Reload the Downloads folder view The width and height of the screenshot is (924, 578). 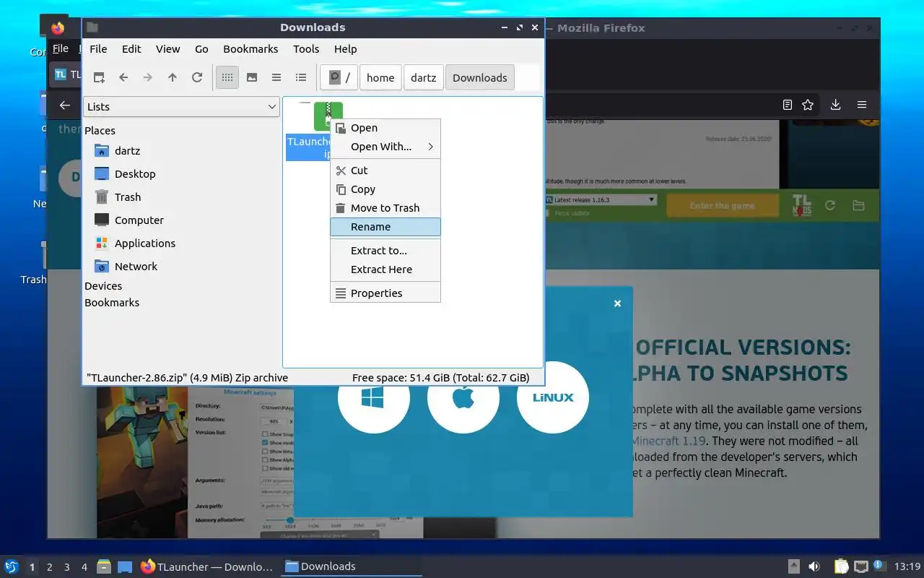[x=197, y=77]
